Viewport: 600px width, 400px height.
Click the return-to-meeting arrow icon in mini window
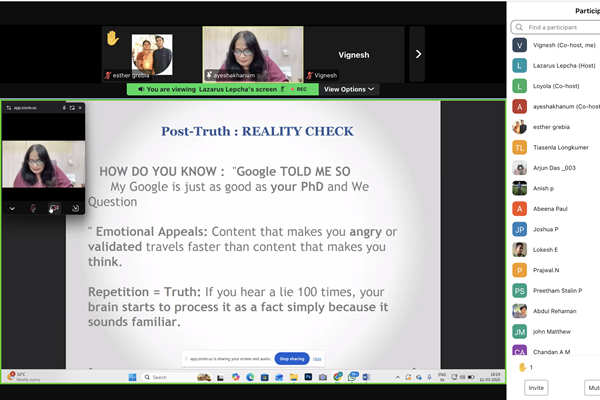pos(75,208)
